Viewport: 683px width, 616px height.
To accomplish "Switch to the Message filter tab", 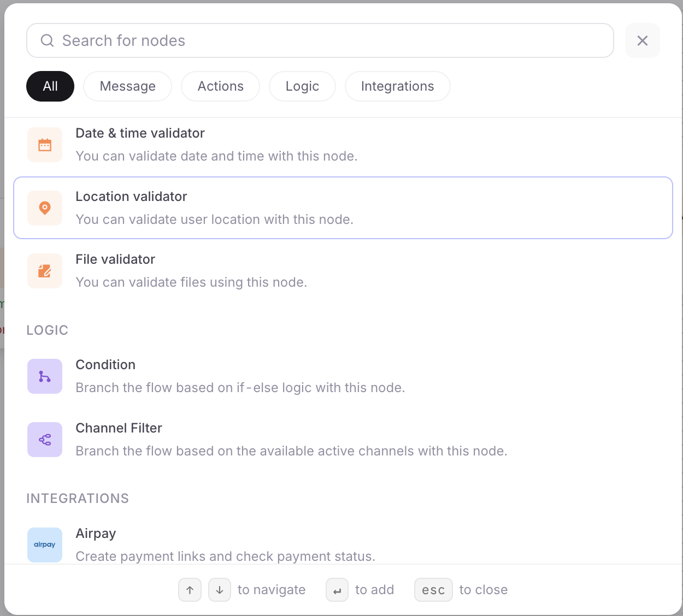I will pyautogui.click(x=128, y=86).
